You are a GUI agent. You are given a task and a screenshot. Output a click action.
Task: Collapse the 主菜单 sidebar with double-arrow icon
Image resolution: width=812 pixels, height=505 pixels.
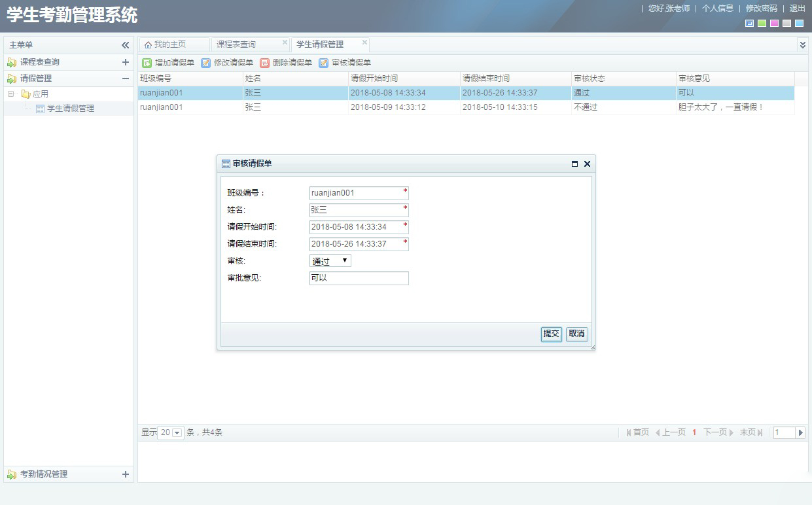pyautogui.click(x=125, y=45)
